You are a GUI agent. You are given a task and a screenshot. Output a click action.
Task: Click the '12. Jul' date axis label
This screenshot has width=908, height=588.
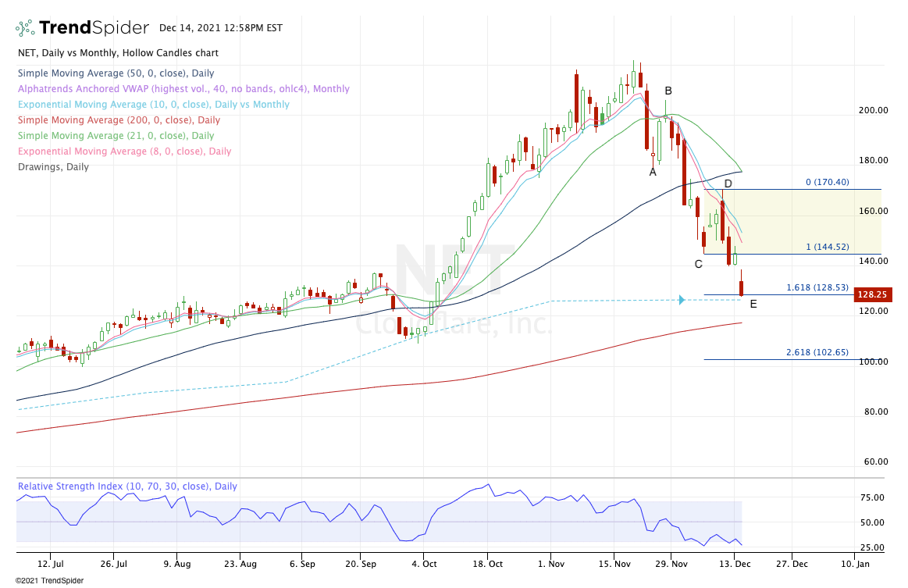[x=51, y=564]
